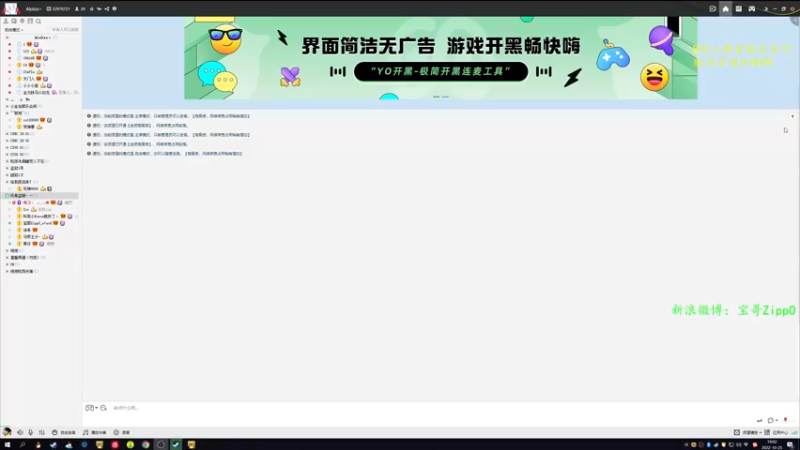Click the 自由发言 free-speech button

[x=64, y=432]
